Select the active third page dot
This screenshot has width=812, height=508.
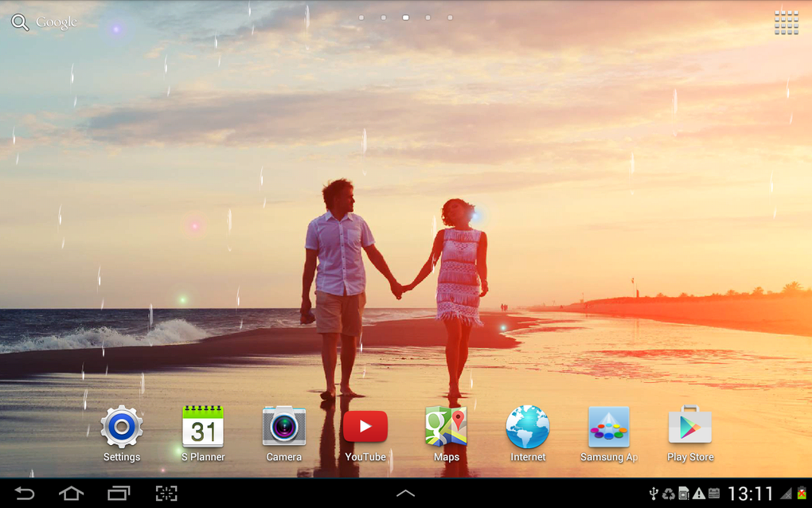coord(405,18)
